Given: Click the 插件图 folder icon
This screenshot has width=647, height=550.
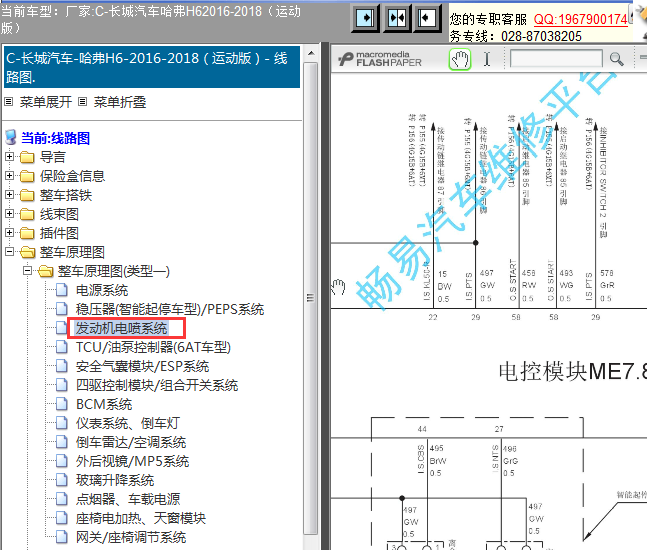Looking at the screenshot, I should (27, 233).
